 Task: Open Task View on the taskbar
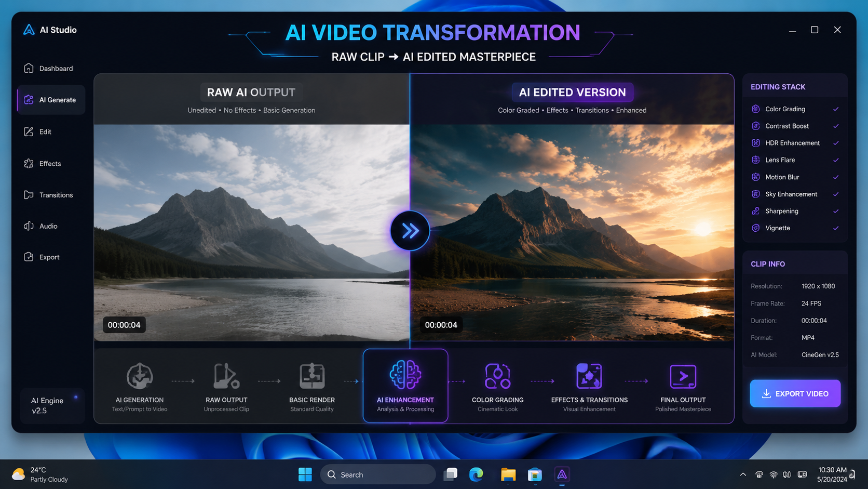click(x=451, y=474)
